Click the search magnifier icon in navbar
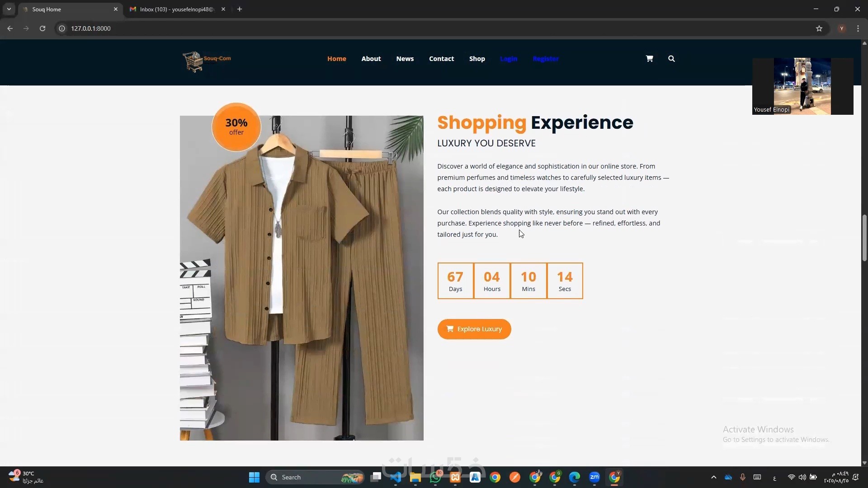Screen dimensions: 868x488 pos(671,59)
